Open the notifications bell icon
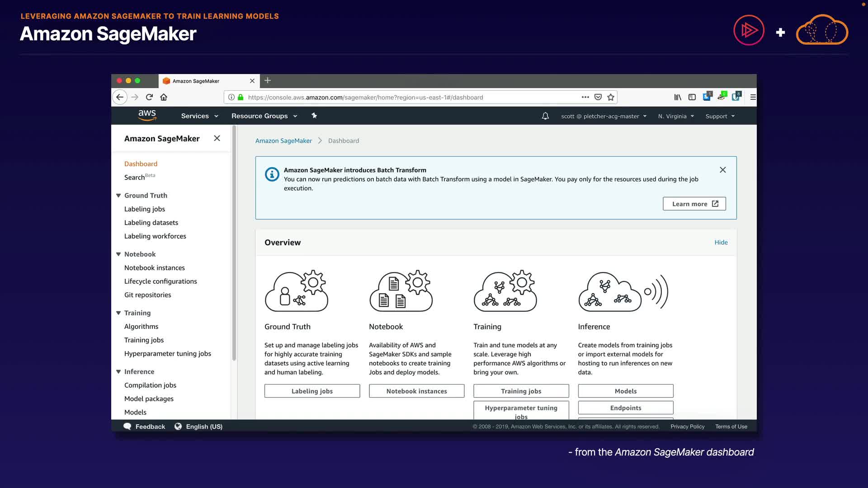 pos(545,116)
